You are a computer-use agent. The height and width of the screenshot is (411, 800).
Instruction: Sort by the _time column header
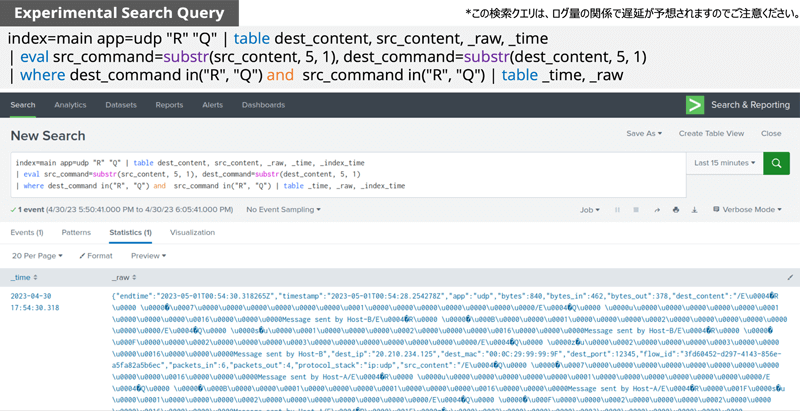tap(23, 278)
